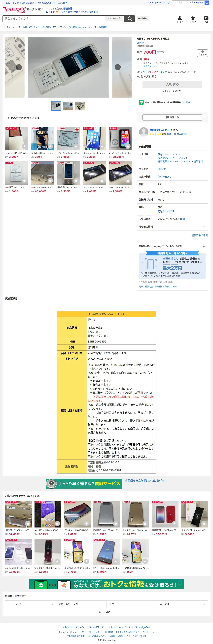This screenshot has width=213, height=644.
Task: Click the LINE coupon icon
Action: point(141,102)
